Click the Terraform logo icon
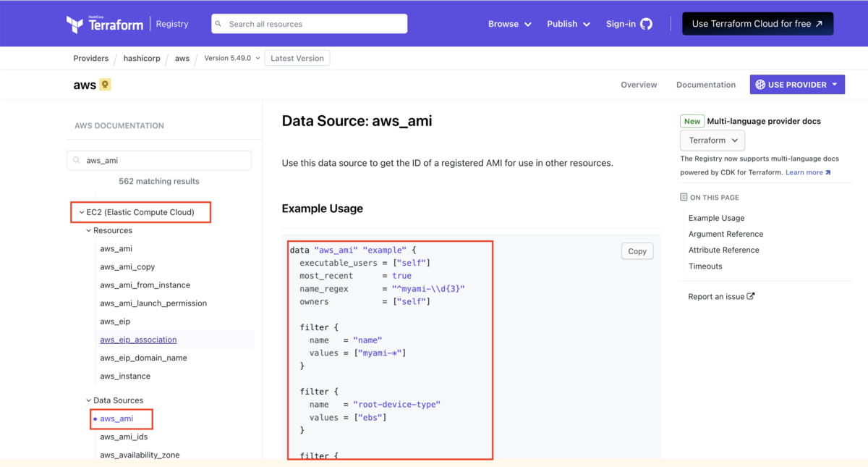 75,25
